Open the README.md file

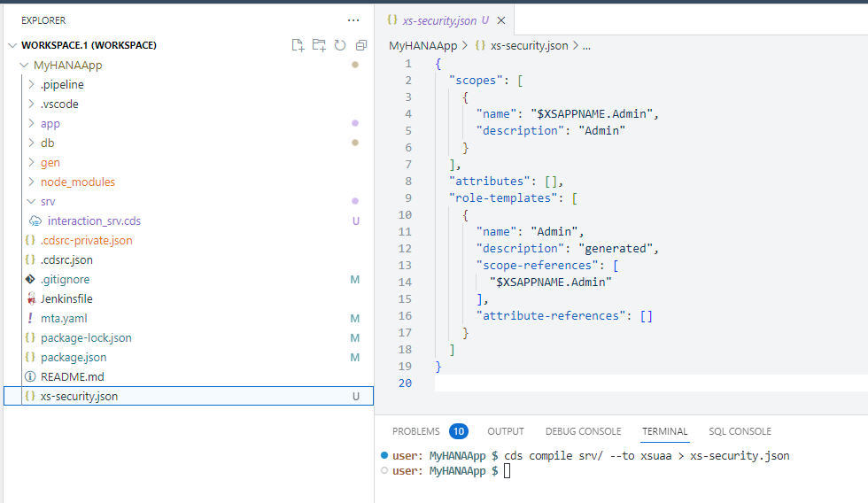pyautogui.click(x=72, y=377)
